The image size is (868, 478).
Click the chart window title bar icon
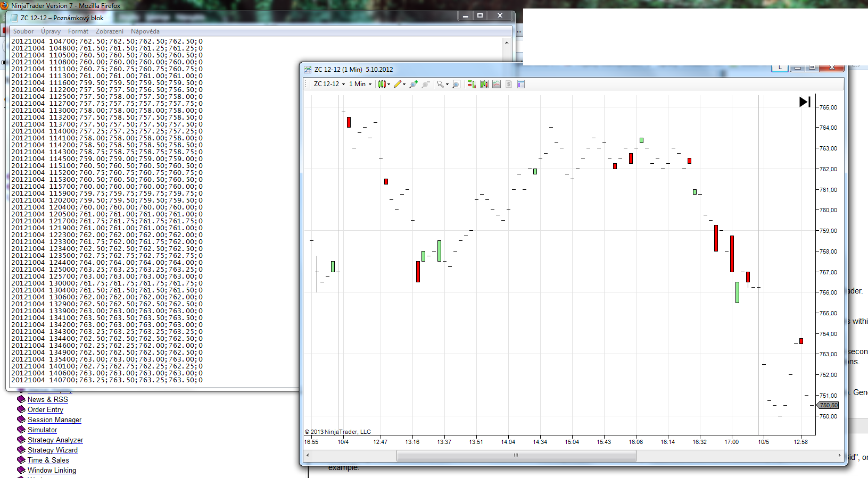(308, 70)
